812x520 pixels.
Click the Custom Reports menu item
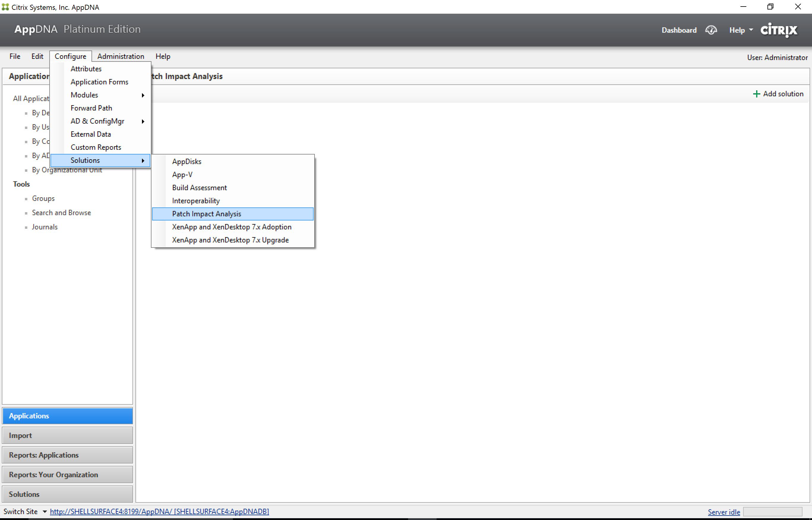[x=96, y=147]
